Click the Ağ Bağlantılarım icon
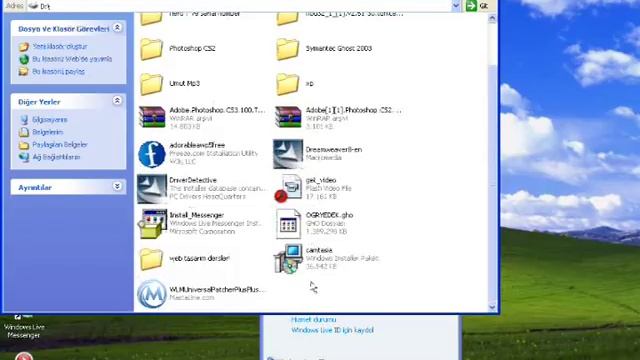Screen dimensions: 640x360 tap(24, 157)
